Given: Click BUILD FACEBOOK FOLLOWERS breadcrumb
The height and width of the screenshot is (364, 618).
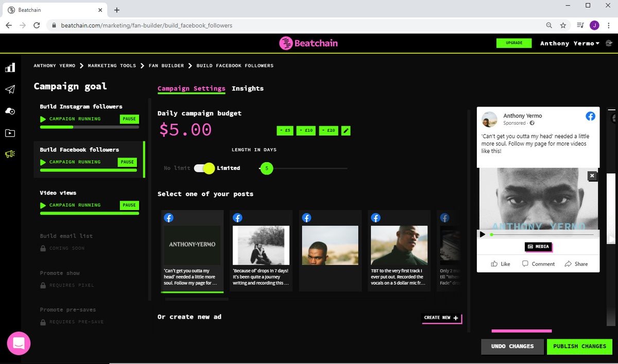Looking at the screenshot, I should coord(235,66).
